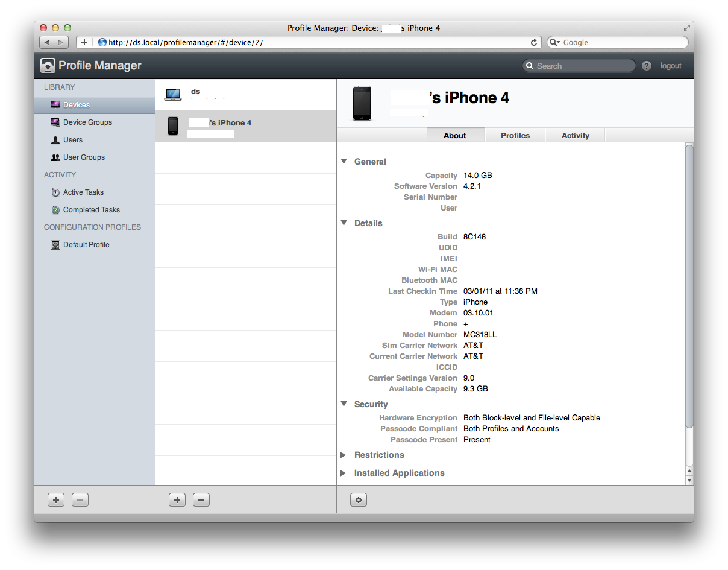The height and width of the screenshot is (570, 728).
Task: Click the Device Groups sidebar icon
Action: coord(55,122)
